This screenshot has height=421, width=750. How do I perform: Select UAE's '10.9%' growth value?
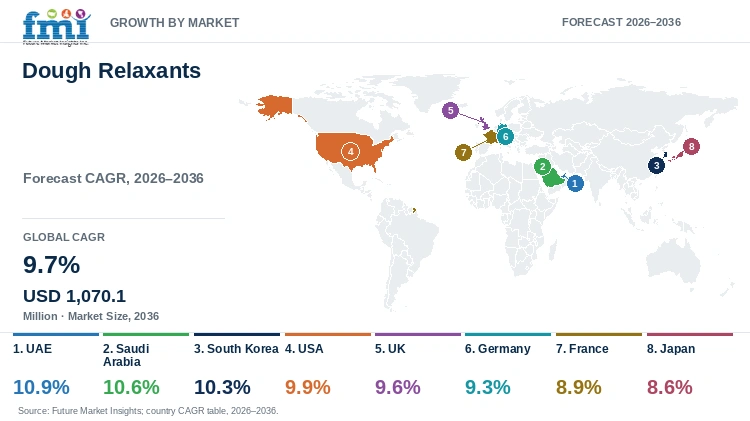click(x=41, y=387)
